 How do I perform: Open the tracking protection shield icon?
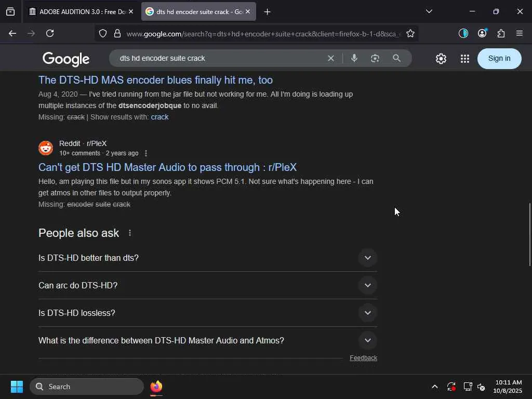coord(103,33)
